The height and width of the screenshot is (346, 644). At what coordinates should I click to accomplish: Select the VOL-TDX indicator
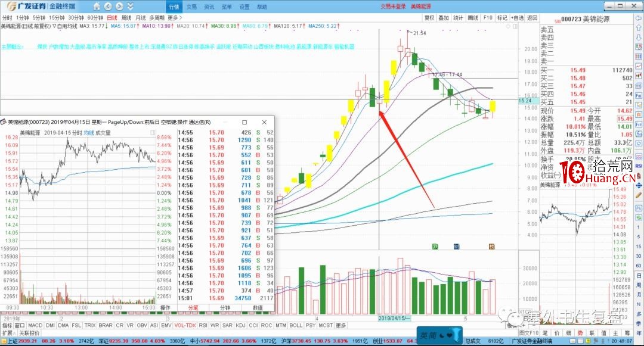point(185,326)
